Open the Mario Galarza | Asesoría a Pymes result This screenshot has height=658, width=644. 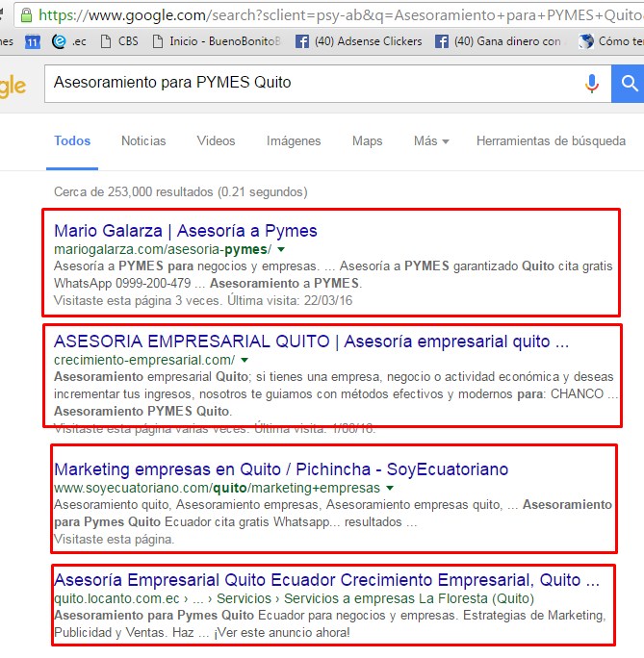[x=185, y=231]
